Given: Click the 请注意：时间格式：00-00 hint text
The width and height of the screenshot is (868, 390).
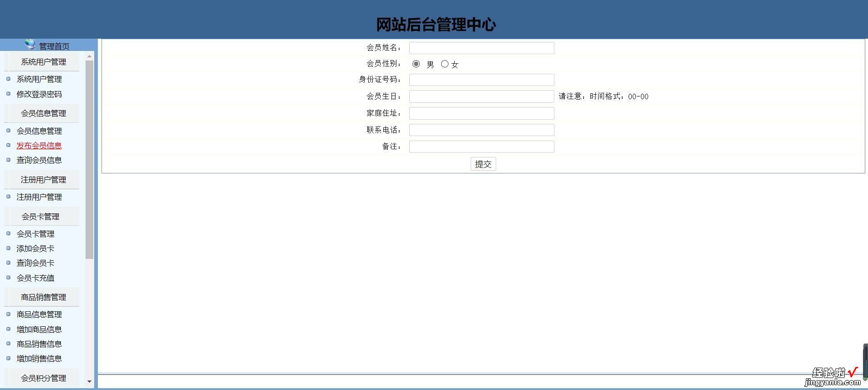Looking at the screenshot, I should pyautogui.click(x=604, y=96).
